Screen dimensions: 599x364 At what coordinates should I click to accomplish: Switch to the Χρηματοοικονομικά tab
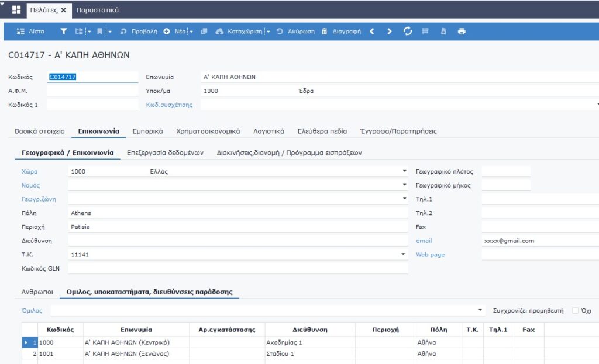208,131
